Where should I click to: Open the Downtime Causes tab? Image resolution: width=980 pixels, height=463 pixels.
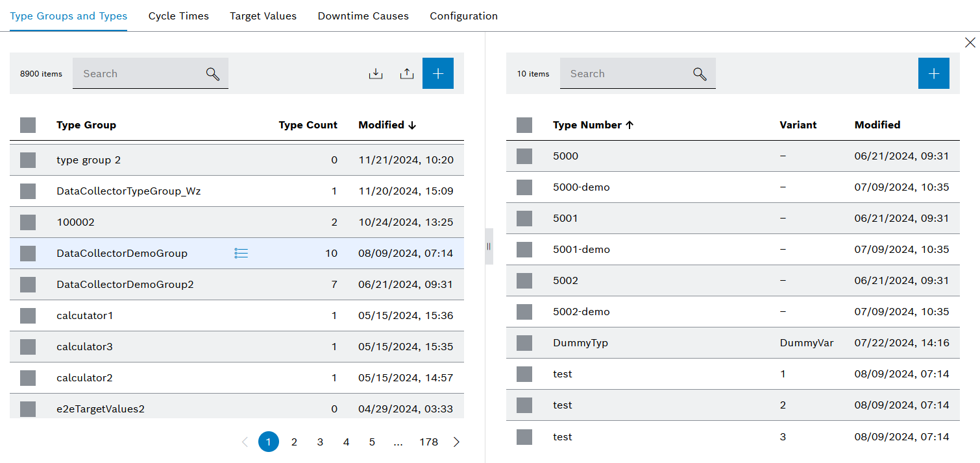tap(363, 16)
